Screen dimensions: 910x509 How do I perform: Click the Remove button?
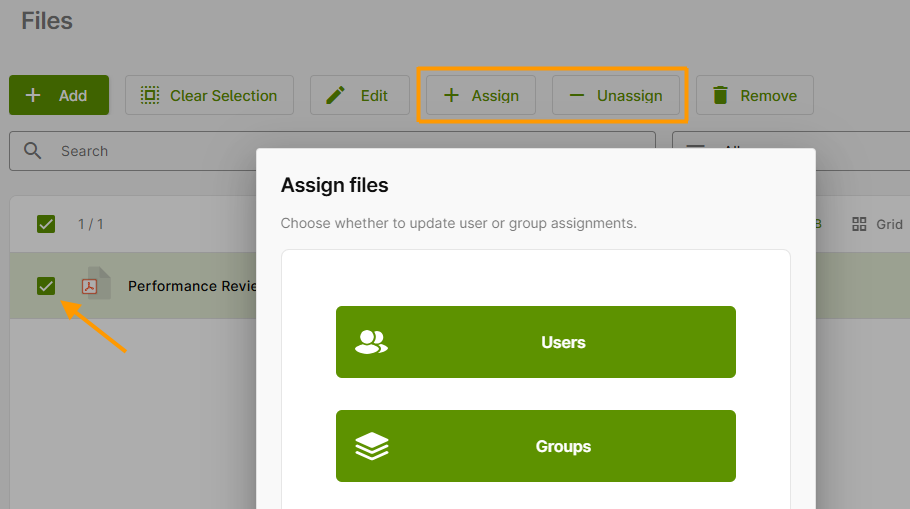coord(754,95)
